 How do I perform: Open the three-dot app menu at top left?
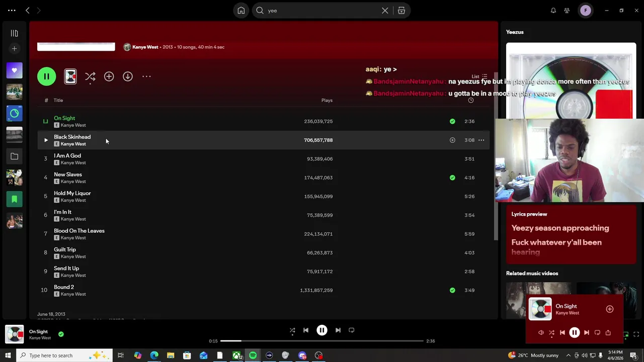pyautogui.click(x=12, y=11)
